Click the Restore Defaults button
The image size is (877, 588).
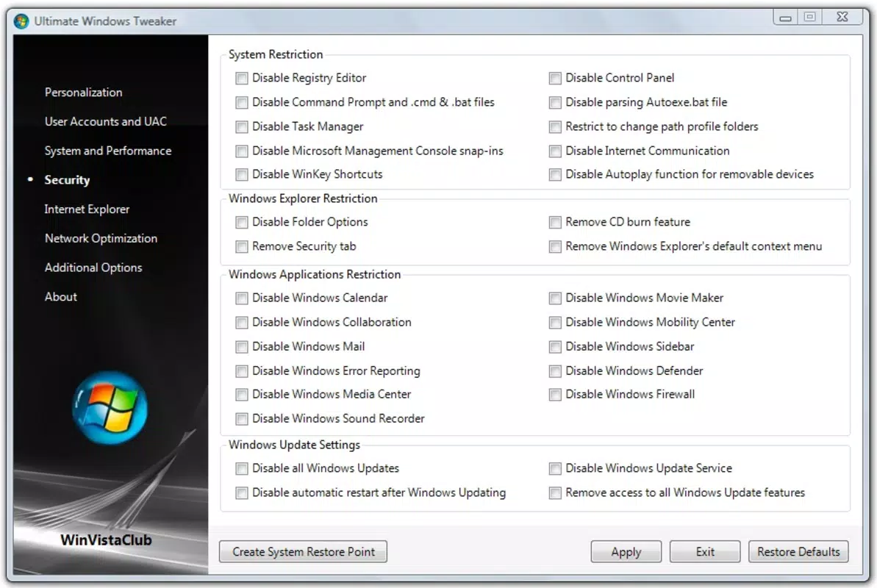[x=798, y=552]
